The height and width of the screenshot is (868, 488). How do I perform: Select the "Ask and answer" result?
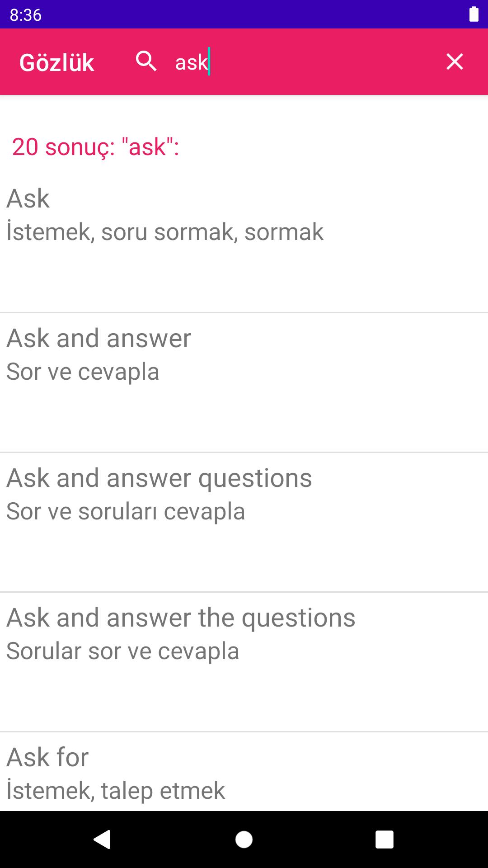99,338
